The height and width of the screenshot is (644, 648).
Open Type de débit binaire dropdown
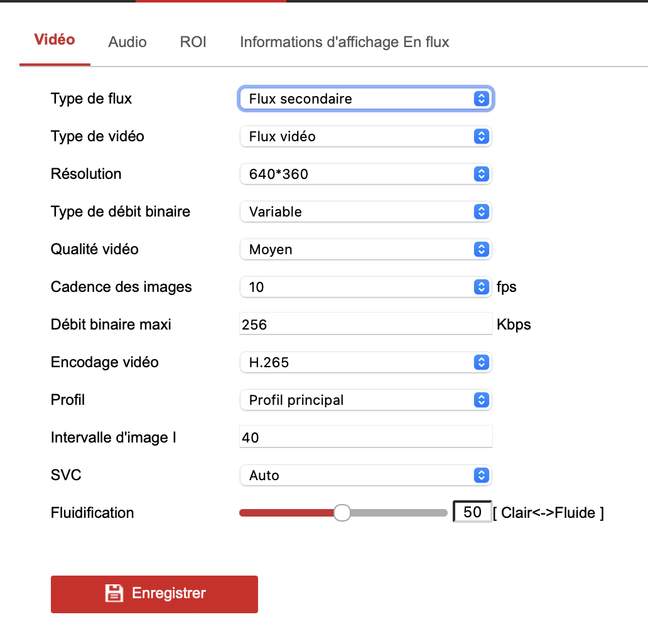[x=365, y=212]
